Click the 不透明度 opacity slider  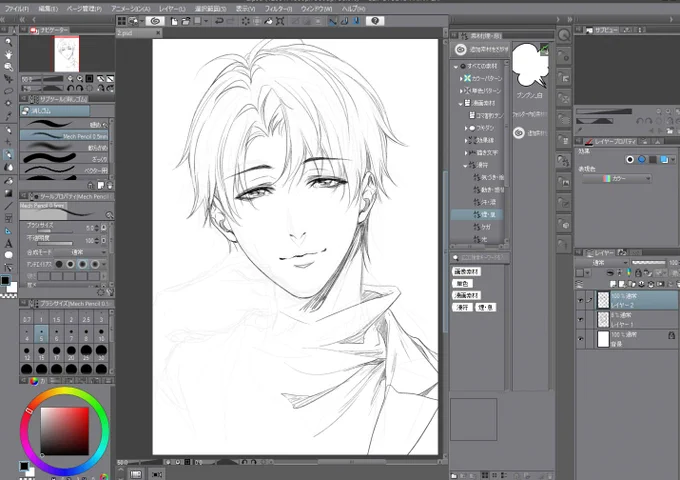coord(56,244)
